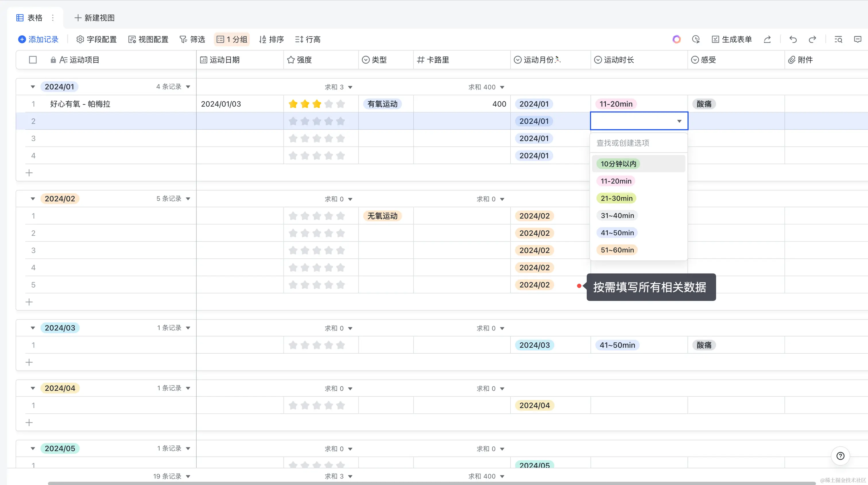Click the 筛选 filter icon
Viewport: 868px width, 485px height.
pyautogui.click(x=183, y=39)
